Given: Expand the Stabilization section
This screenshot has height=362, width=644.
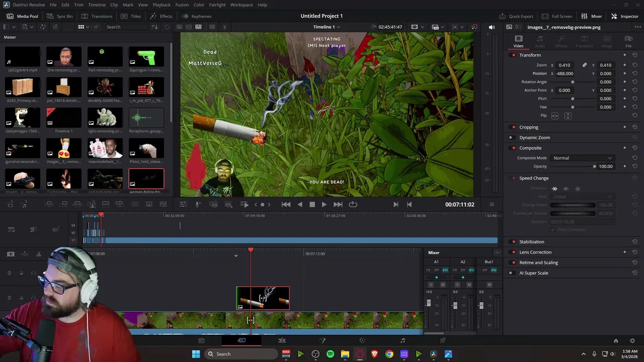Looking at the screenshot, I should click(531, 242).
